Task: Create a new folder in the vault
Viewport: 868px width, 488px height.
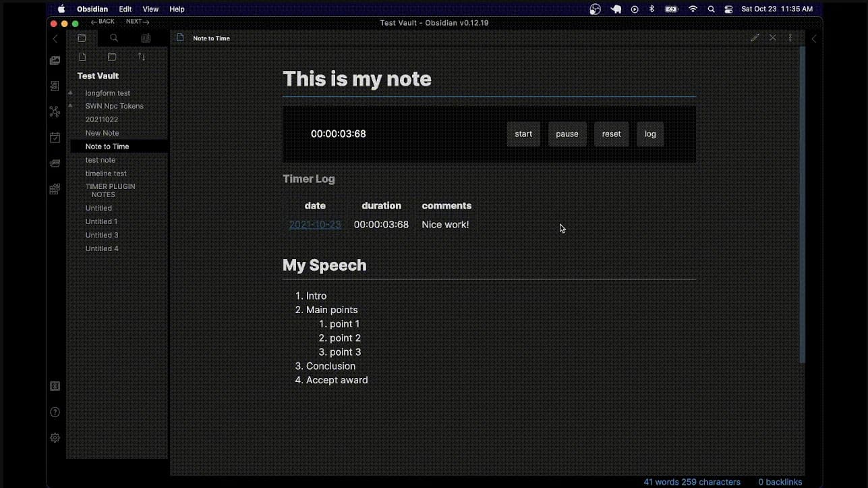Action: [112, 57]
